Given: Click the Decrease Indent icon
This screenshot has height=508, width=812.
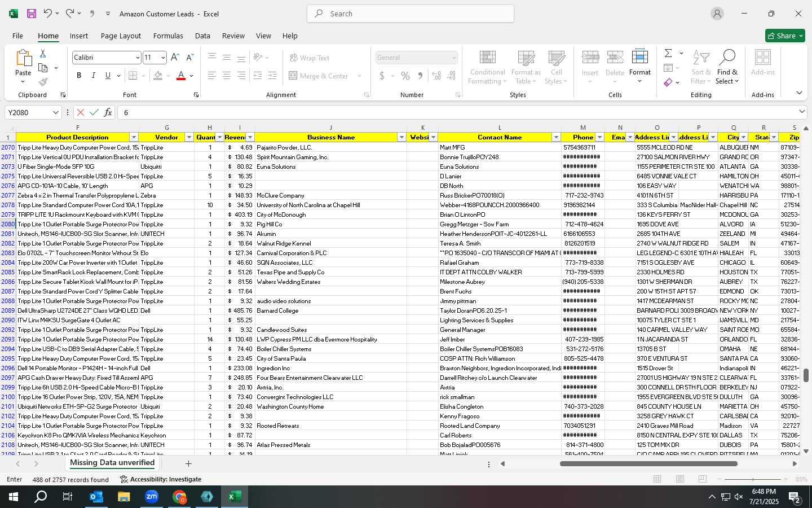Looking at the screenshot, I should (258, 76).
